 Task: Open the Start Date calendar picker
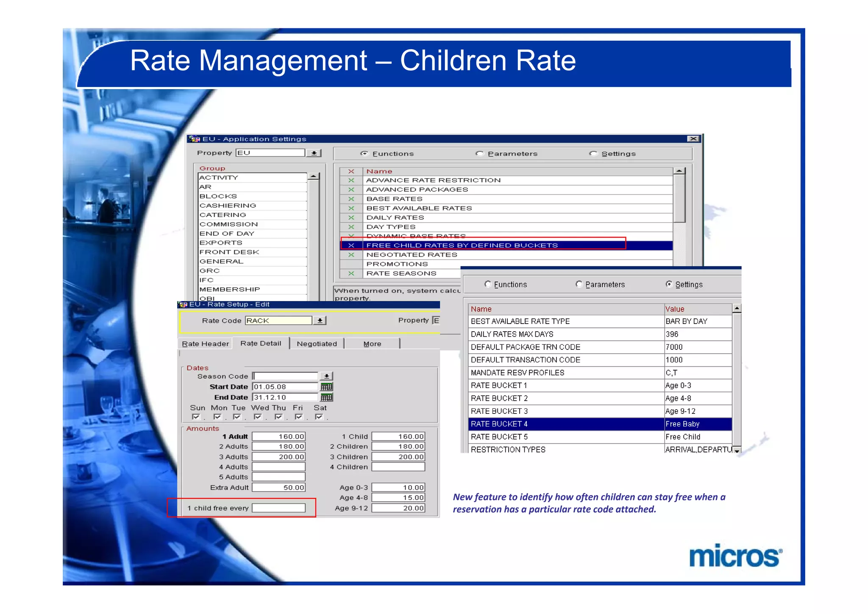click(x=326, y=387)
